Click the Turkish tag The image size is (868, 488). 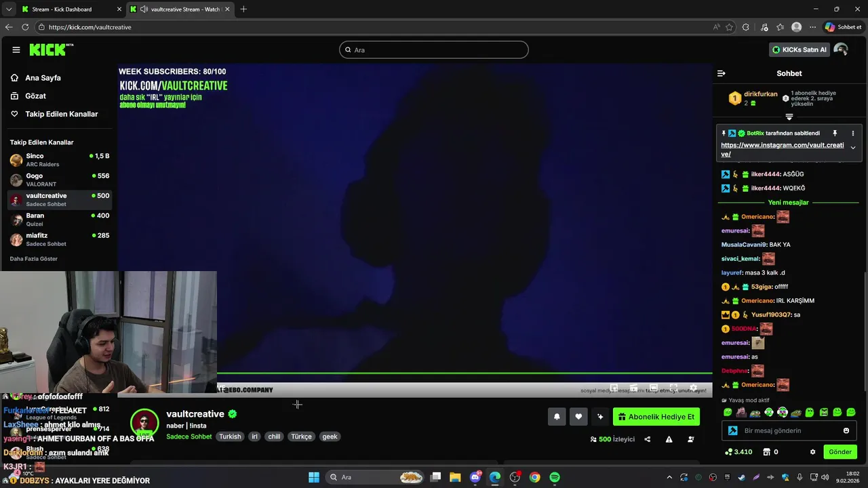pyautogui.click(x=230, y=436)
